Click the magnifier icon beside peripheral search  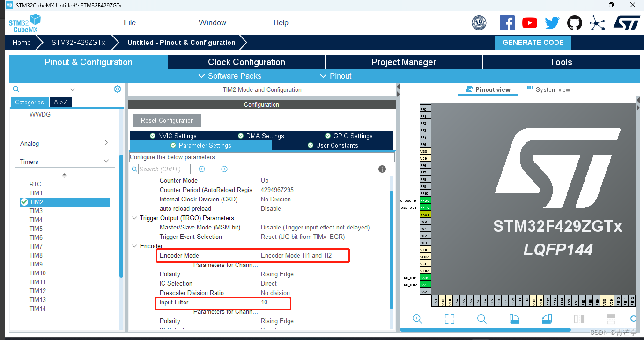click(x=16, y=89)
